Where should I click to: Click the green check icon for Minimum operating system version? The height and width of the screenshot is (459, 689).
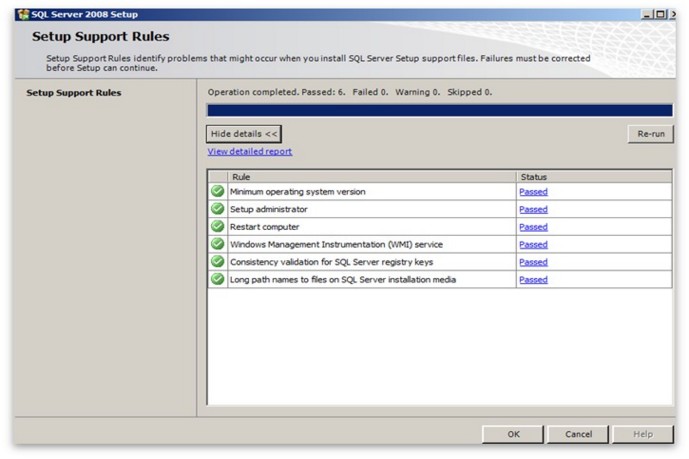click(x=218, y=191)
